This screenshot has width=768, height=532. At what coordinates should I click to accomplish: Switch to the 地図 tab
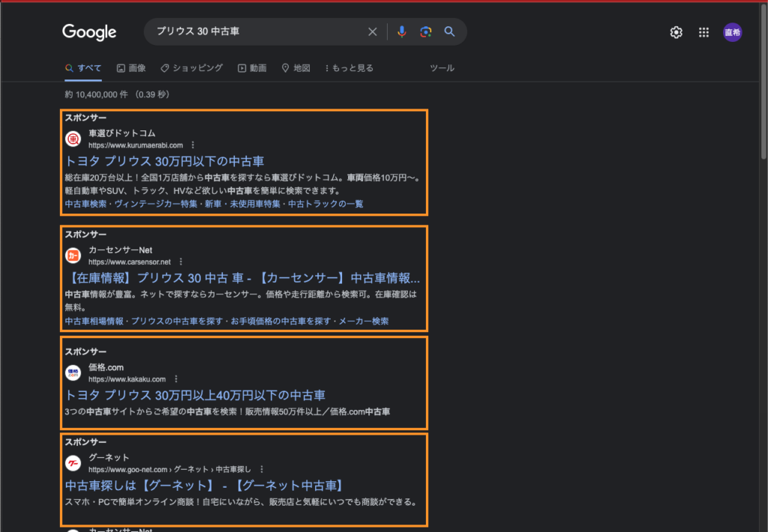[295, 68]
